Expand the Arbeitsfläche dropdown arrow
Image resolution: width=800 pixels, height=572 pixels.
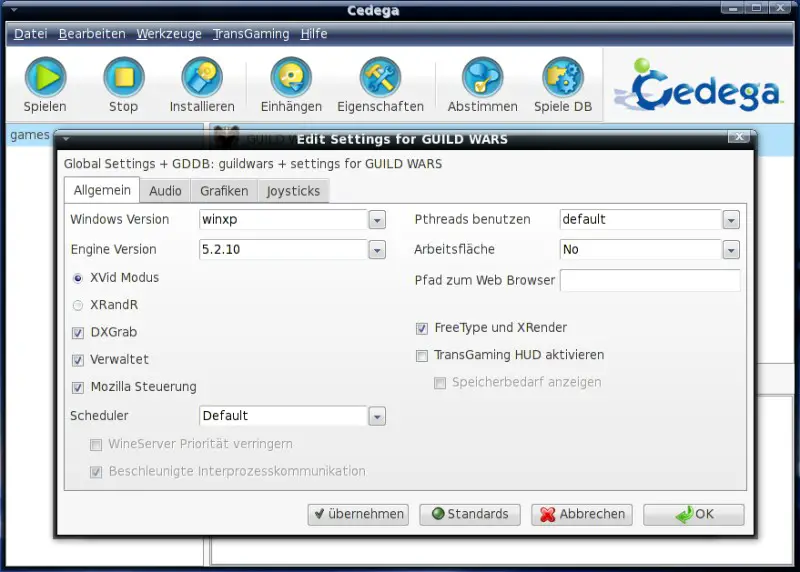(x=731, y=250)
